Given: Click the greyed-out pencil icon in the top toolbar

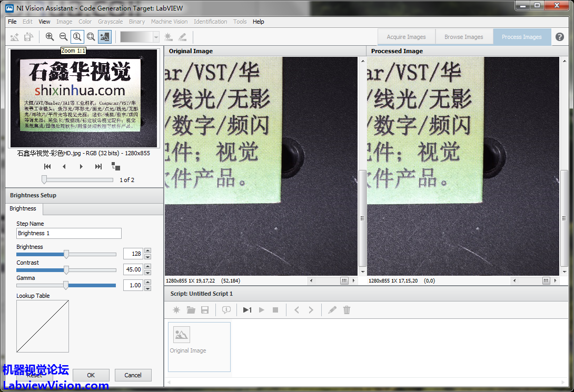Looking at the screenshot, I should [x=182, y=37].
